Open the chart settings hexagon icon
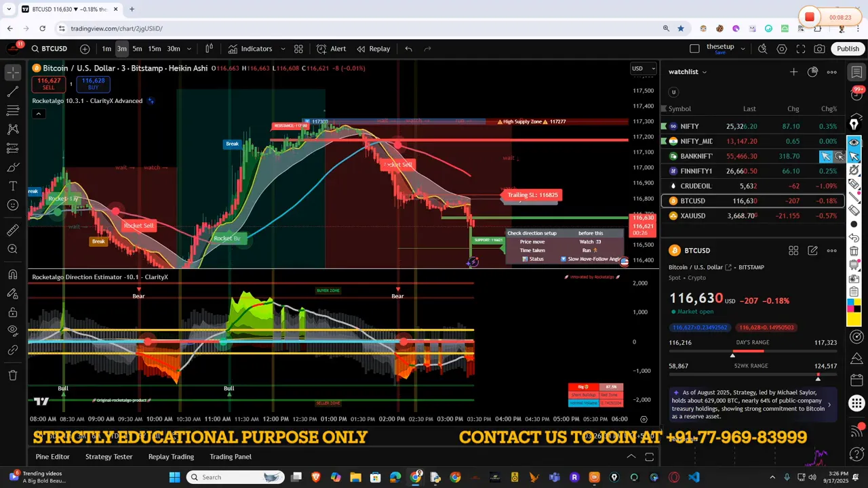 tap(782, 49)
